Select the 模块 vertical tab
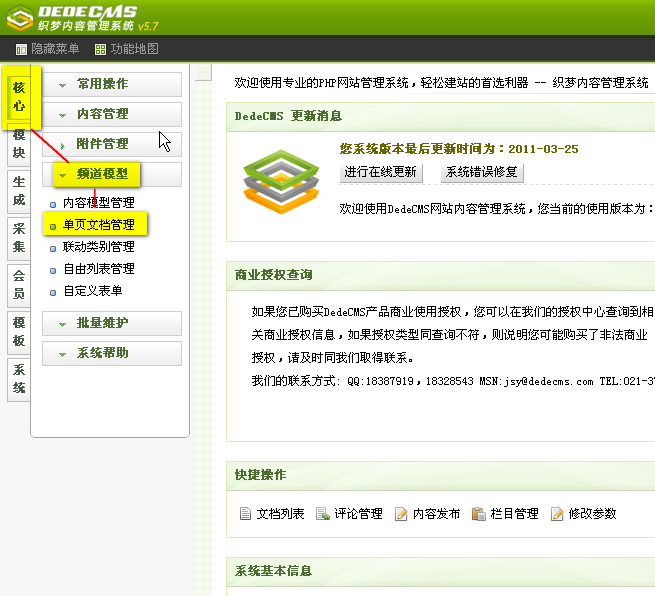This screenshot has height=596, width=655. tap(19, 144)
